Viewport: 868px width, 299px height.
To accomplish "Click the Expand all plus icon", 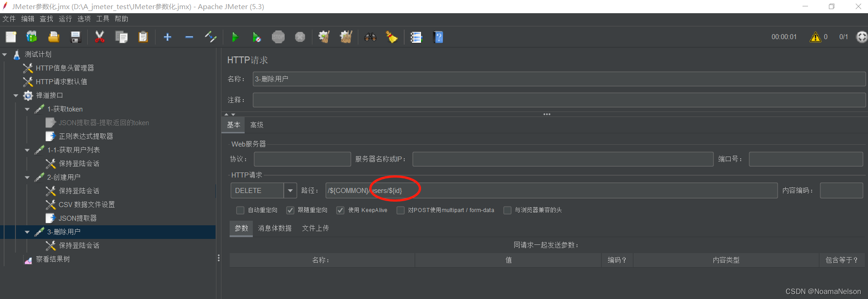I will [x=167, y=37].
